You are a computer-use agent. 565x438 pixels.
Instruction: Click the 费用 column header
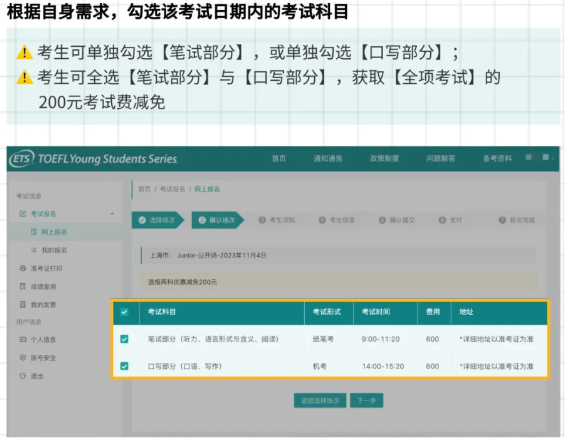[x=433, y=312]
